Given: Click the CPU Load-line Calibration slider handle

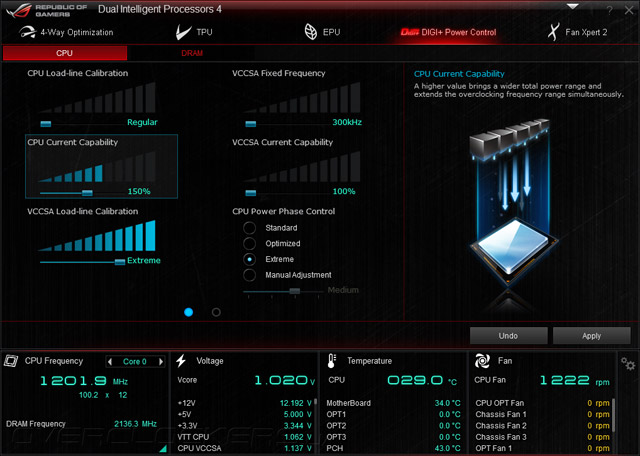Looking at the screenshot, I should pos(46,124).
